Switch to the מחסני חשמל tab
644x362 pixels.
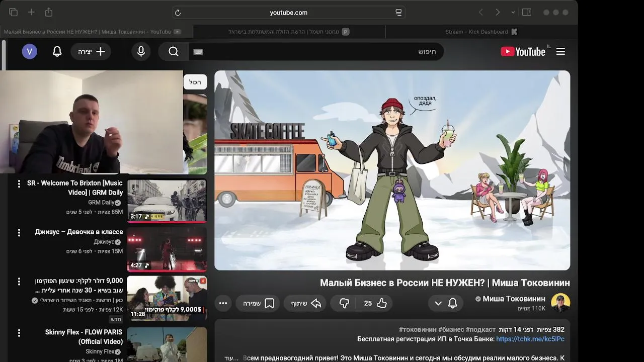click(289, 32)
